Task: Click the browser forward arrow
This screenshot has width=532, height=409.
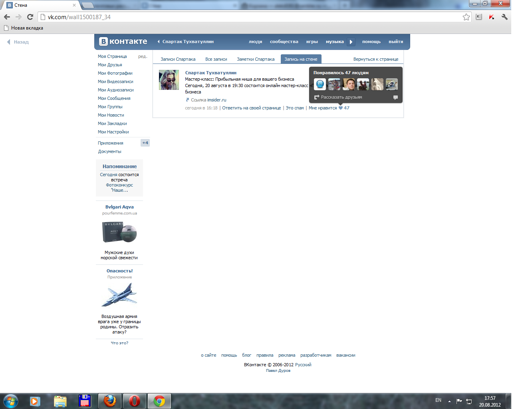Action: coord(18,17)
